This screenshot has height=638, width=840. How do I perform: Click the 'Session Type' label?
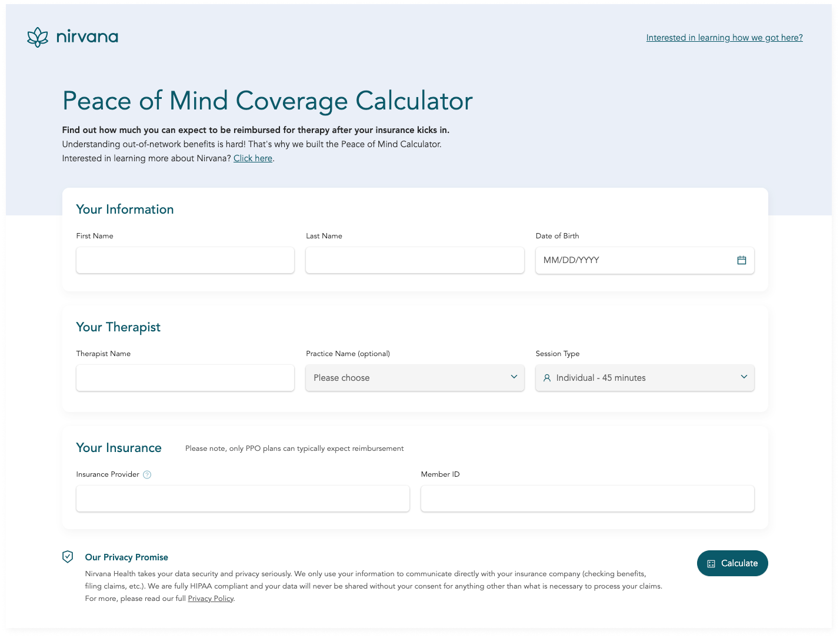(x=558, y=354)
